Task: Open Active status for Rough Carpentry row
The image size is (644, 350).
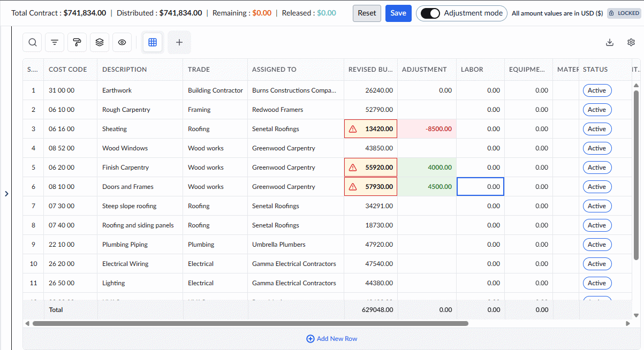Action: coord(597,110)
